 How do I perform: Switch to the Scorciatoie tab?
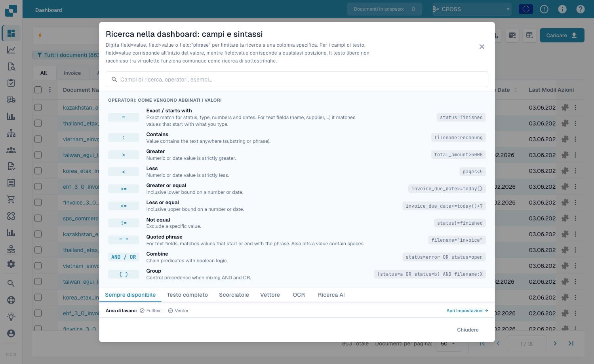pyautogui.click(x=234, y=295)
